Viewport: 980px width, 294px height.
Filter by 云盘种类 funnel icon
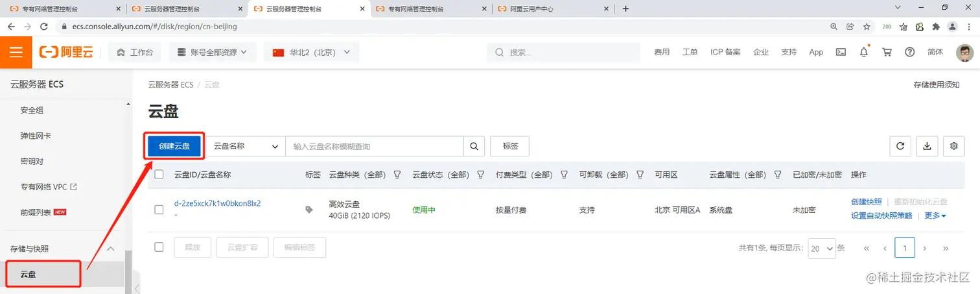pyautogui.click(x=397, y=175)
